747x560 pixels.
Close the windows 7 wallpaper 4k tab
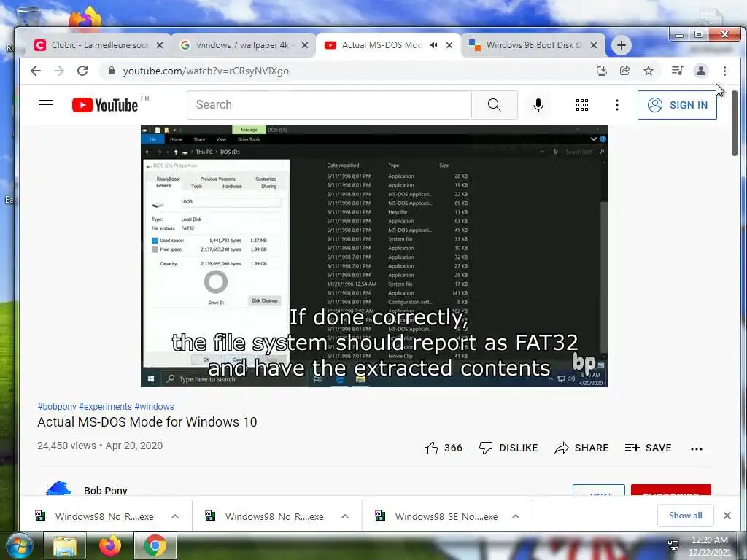point(305,45)
